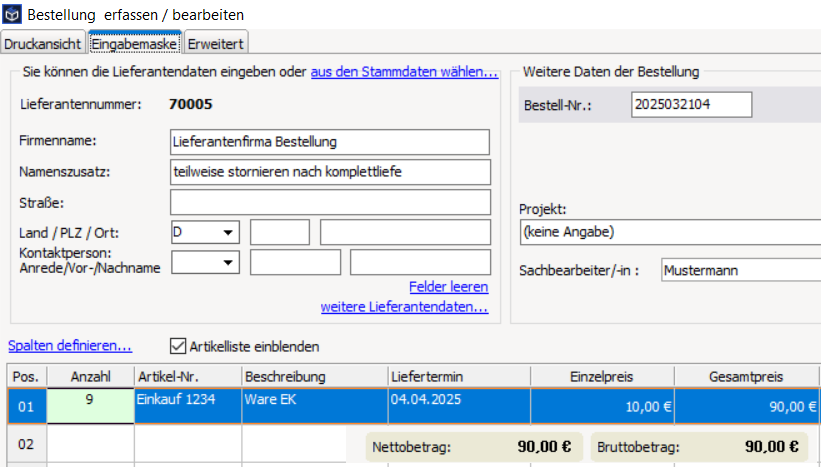Click the empty Anzahl cell in row 02
The image size is (821, 467).
[x=91, y=444]
